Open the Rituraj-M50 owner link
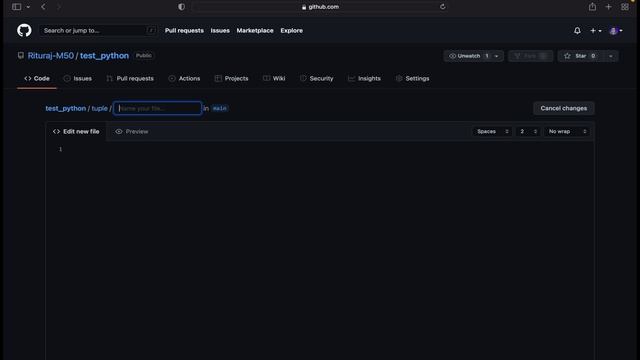Image resolution: width=640 pixels, height=360 pixels. coord(51,56)
